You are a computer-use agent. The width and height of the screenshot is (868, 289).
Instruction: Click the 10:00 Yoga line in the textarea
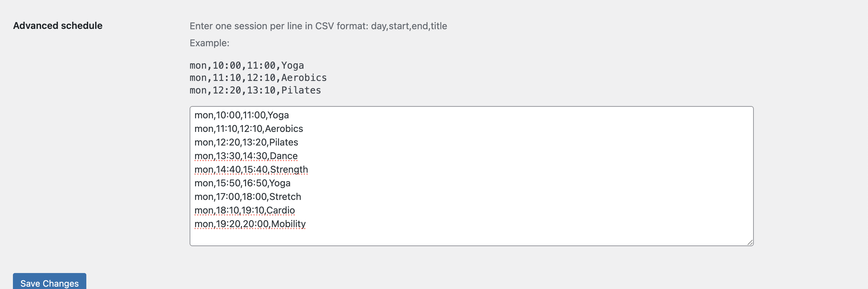tap(242, 115)
